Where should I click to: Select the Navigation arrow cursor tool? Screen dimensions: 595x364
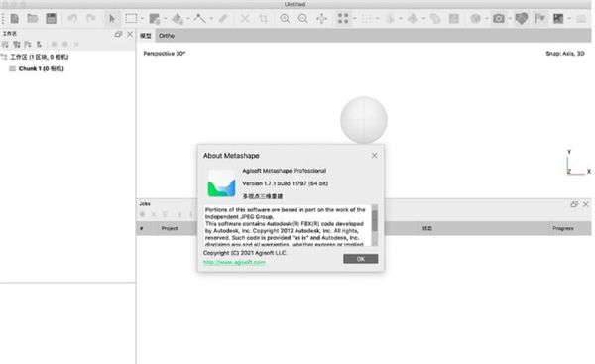(x=112, y=18)
